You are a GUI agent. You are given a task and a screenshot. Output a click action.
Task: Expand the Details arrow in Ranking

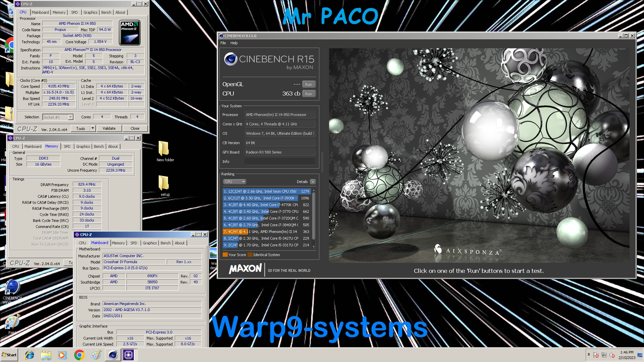313,182
